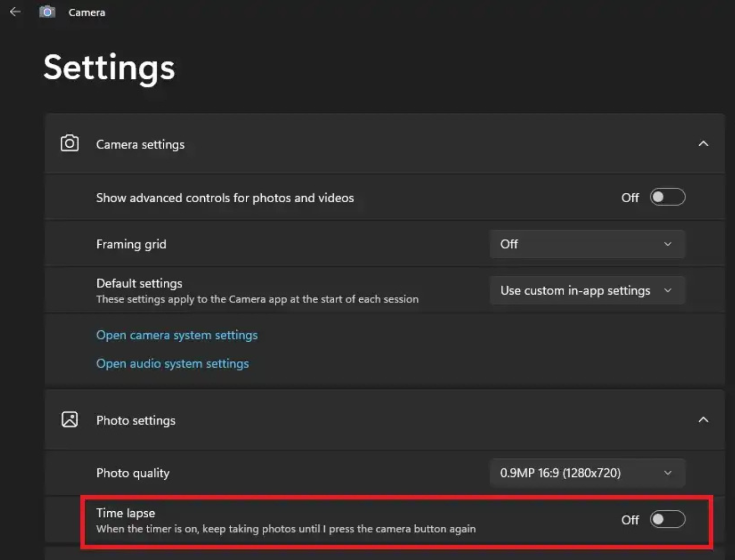Click the Default settings label text
Image resolution: width=735 pixels, height=560 pixels.
click(x=139, y=284)
